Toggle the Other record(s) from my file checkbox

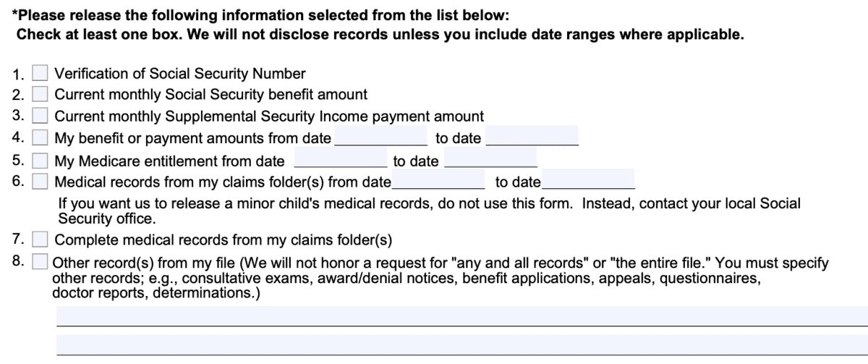pos(41,261)
